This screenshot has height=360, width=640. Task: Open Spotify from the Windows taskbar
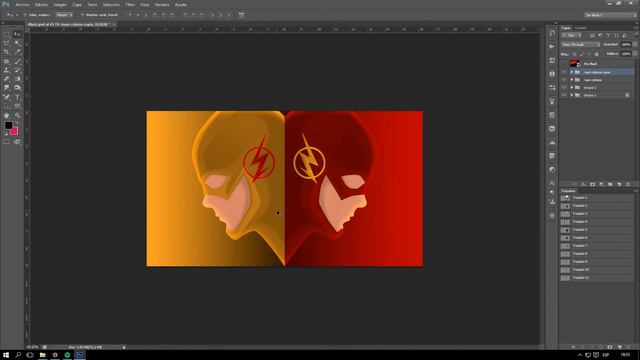(67, 355)
